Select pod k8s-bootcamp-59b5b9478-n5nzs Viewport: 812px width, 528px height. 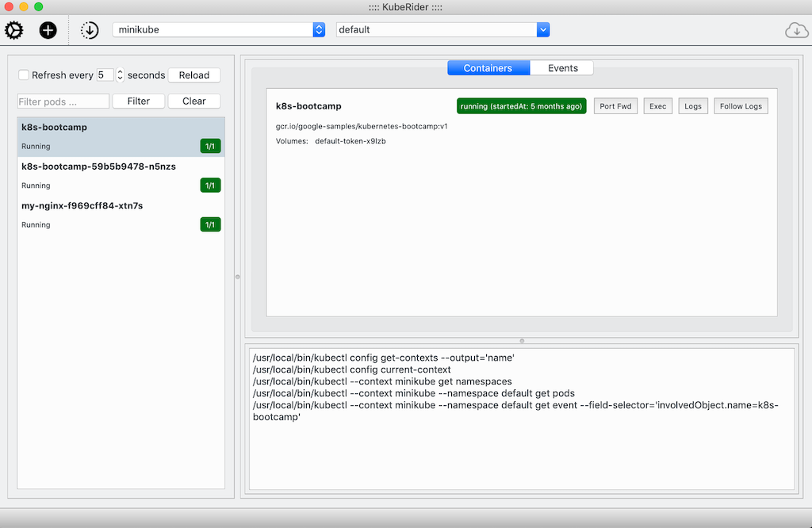pos(121,176)
